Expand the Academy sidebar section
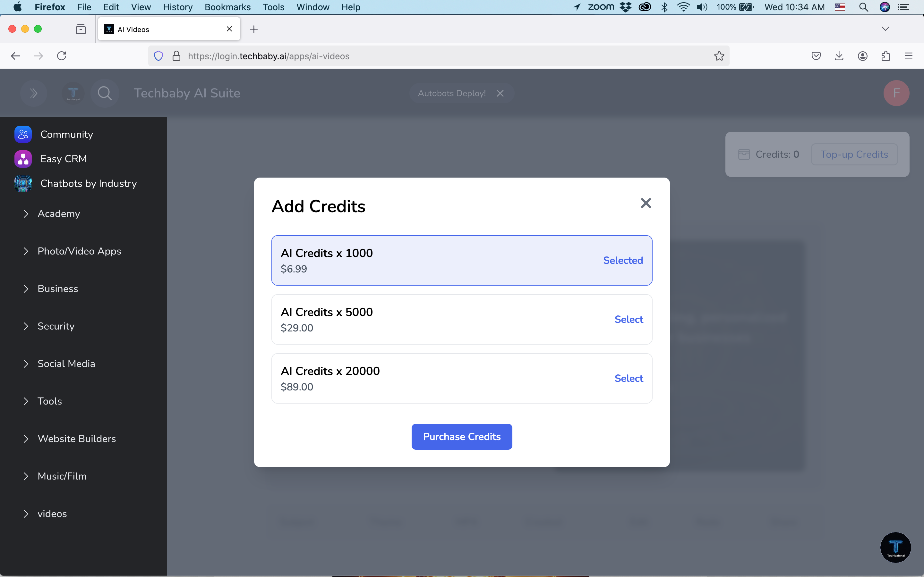 coord(58,214)
